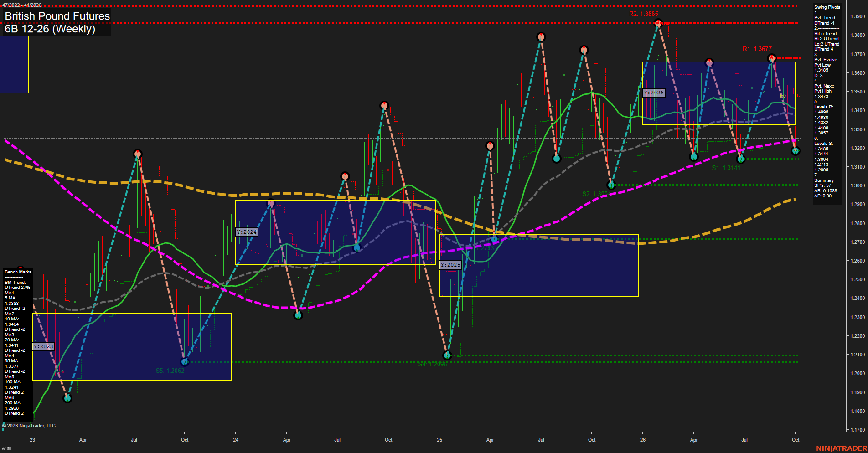868x453 pixels.
Task: Select the 'R1: 1.3677' resistance label
Action: (x=757, y=49)
